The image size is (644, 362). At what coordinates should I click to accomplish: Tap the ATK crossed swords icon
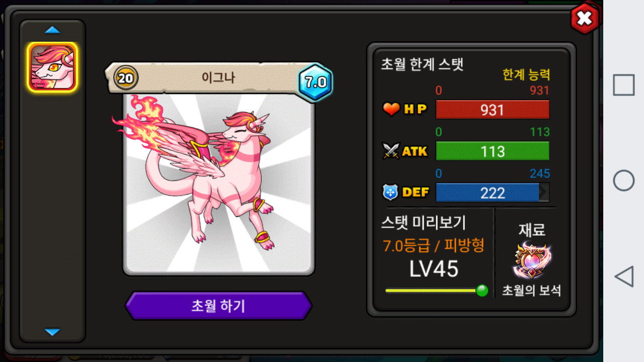(x=391, y=151)
